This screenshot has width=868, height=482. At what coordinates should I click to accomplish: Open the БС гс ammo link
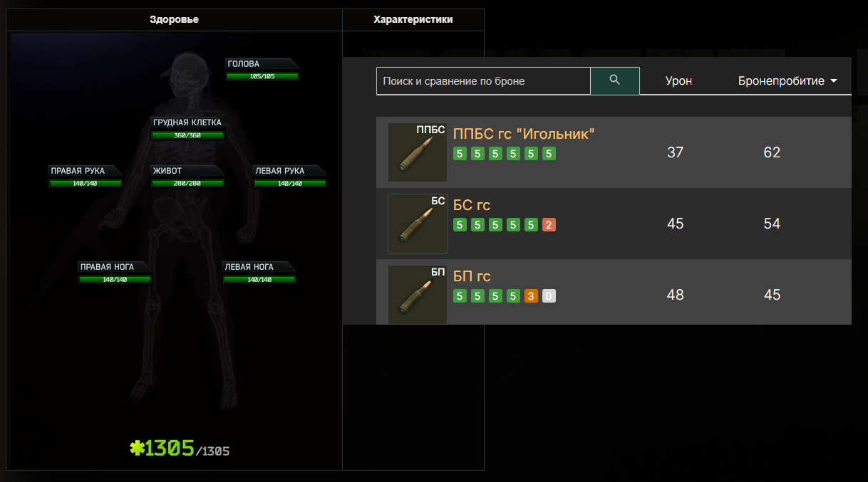(472, 205)
